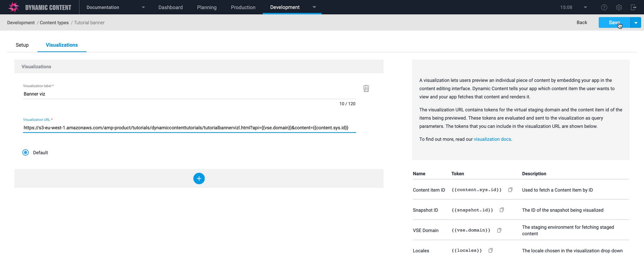Click the Dynamic Content logo icon
644x262 pixels.
tap(13, 7)
